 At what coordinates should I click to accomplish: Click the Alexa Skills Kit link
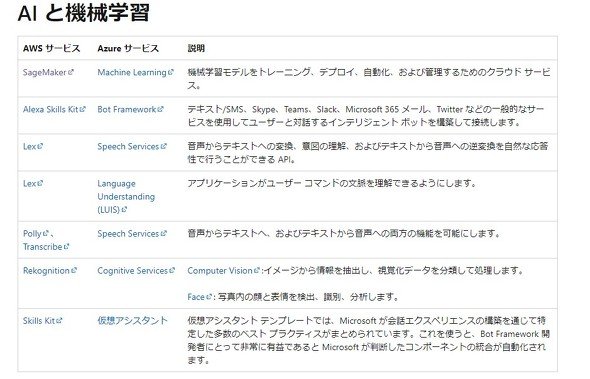pos(54,110)
